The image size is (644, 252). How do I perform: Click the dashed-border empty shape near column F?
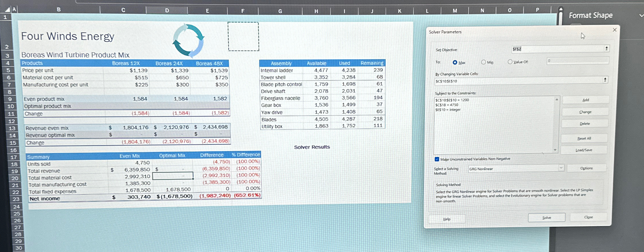243,37
